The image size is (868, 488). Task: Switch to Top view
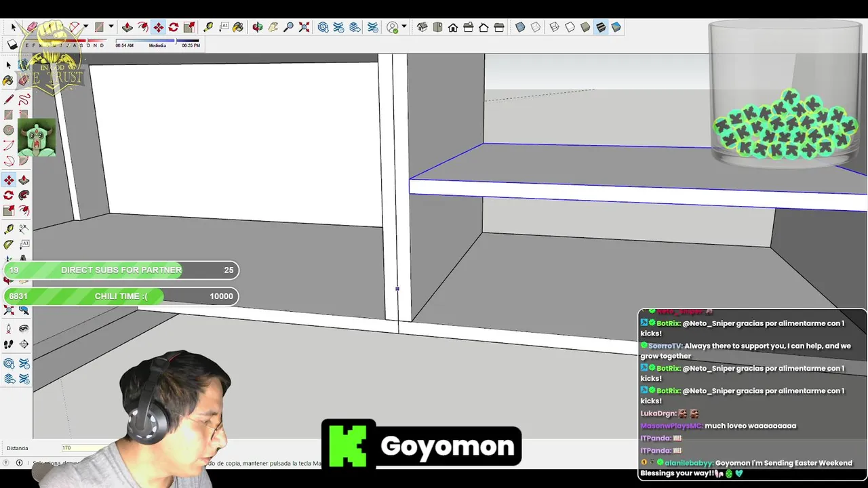(437, 27)
